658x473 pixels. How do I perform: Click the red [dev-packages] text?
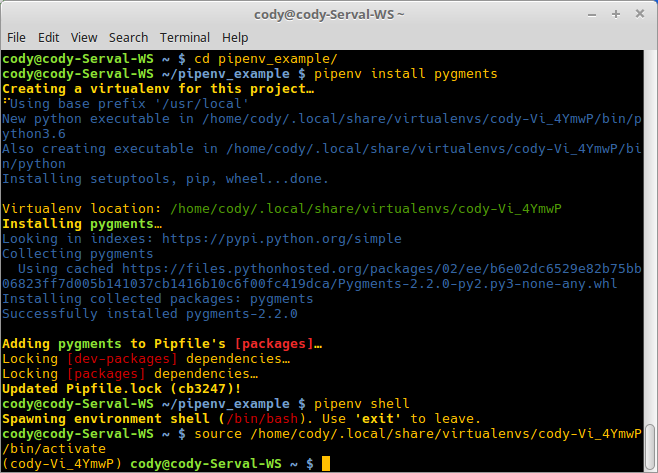click(x=122, y=359)
